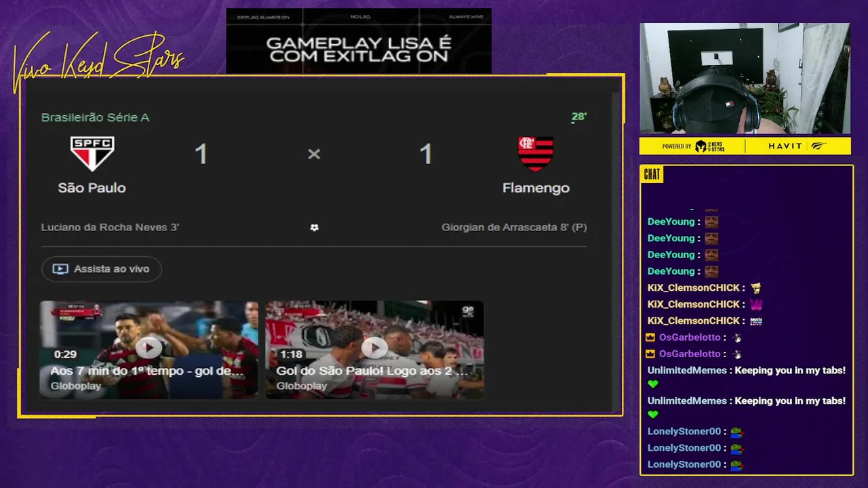Click scorer Luciano da Rocha Neves 3'
The height and width of the screenshot is (488, 868).
[x=110, y=227]
